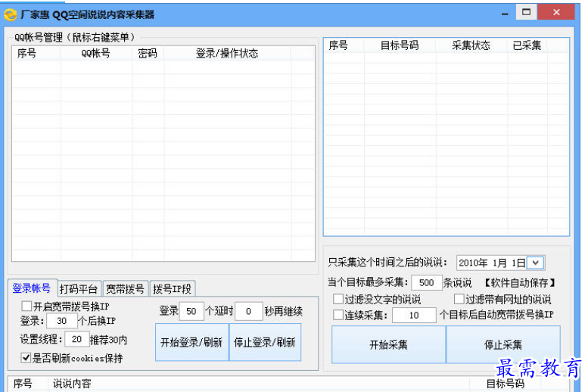Click the 已采集 column header

coord(527,45)
